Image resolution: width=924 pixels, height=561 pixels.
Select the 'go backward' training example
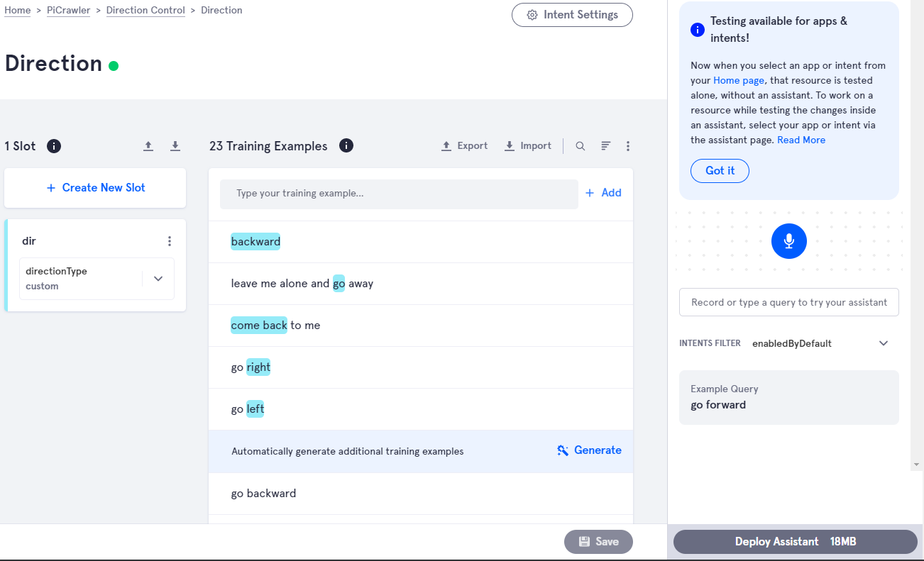pos(421,494)
